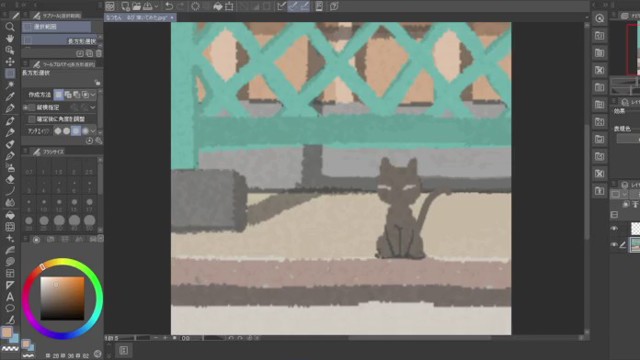Pick the largest brush size preset

click(89, 220)
